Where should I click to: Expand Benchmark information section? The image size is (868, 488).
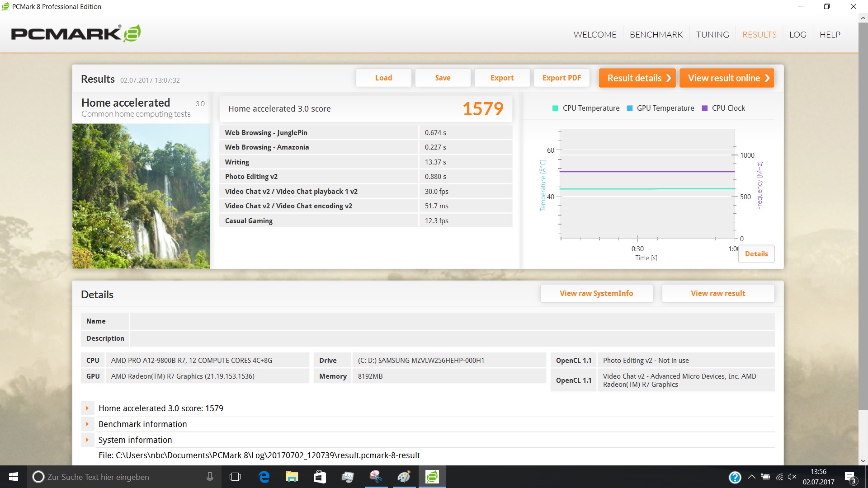pyautogui.click(x=88, y=424)
